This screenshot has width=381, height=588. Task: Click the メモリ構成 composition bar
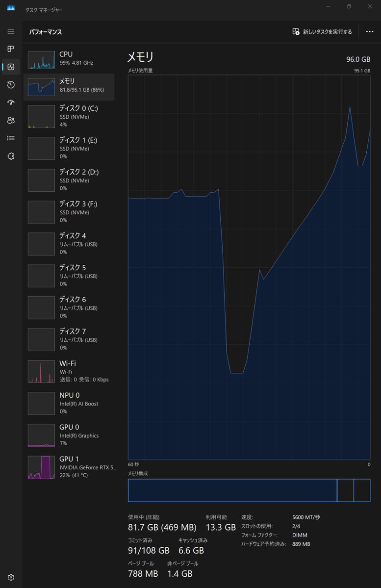(x=249, y=490)
